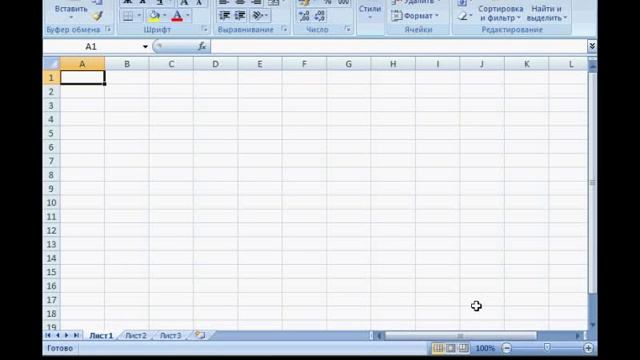Click the Select All corner of the grid
The height and width of the screenshot is (360, 640).
51,64
